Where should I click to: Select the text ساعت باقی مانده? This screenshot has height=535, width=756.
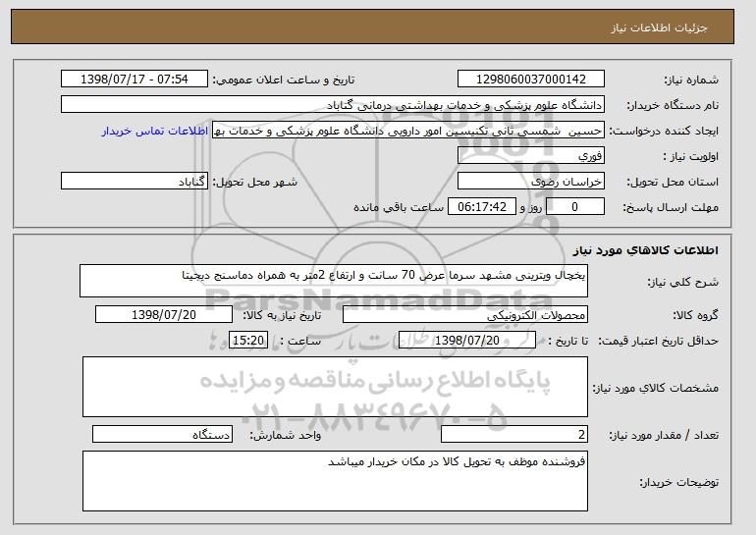[399, 207]
